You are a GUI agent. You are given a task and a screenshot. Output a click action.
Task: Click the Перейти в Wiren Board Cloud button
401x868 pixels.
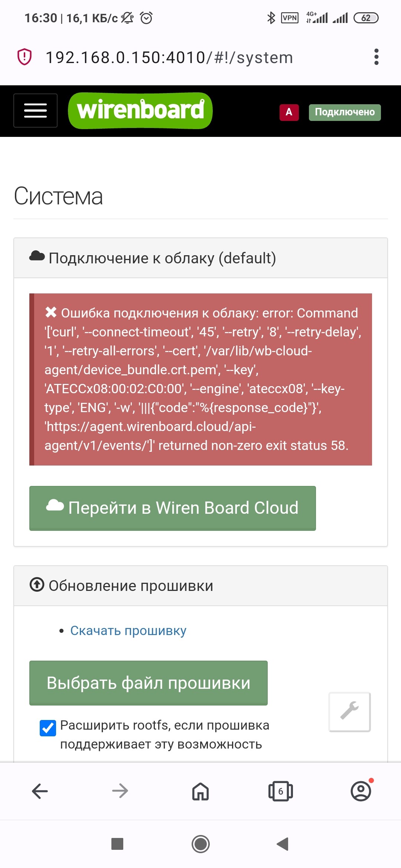[x=173, y=508]
